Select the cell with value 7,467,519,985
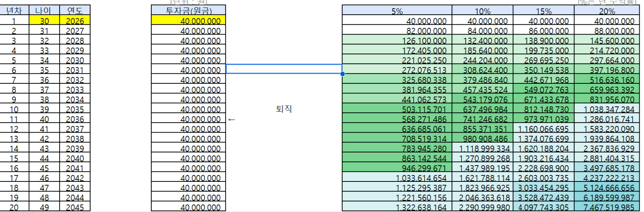This screenshot has width=644, height=212. pyautogui.click(x=607, y=207)
